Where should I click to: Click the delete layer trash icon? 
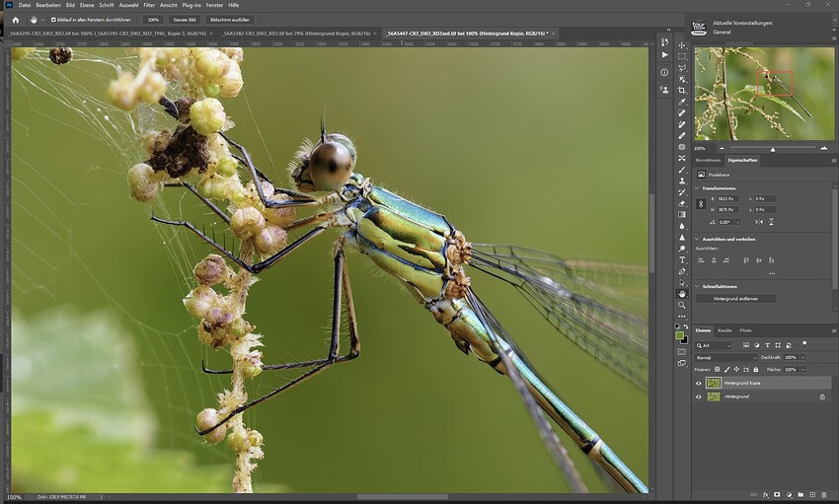(x=824, y=495)
